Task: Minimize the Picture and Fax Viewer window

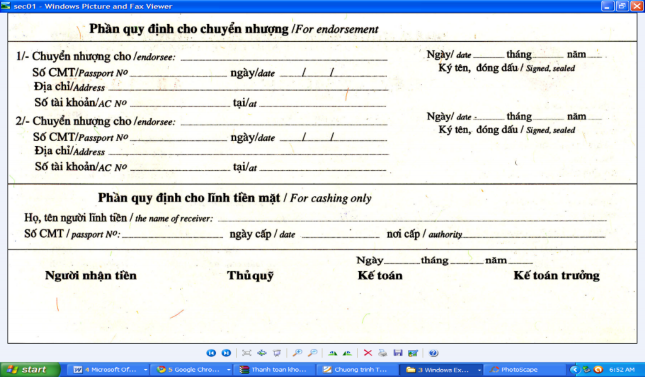Action: (607, 6)
